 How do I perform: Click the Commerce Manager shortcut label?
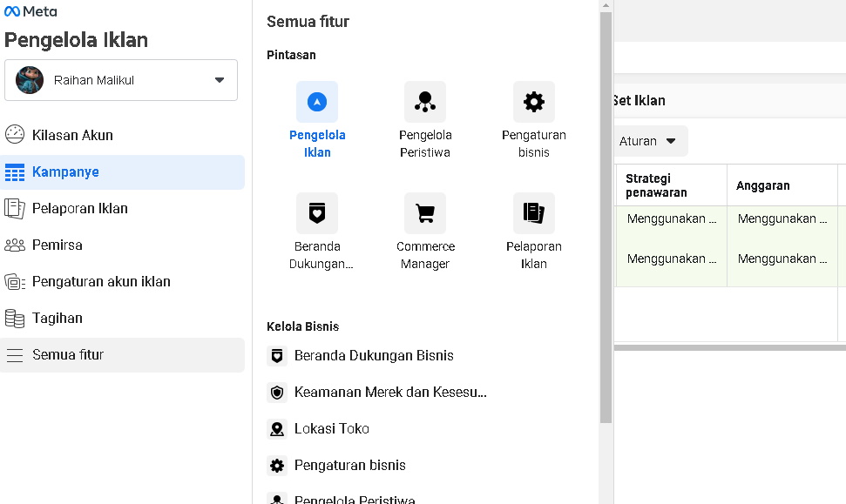(425, 255)
